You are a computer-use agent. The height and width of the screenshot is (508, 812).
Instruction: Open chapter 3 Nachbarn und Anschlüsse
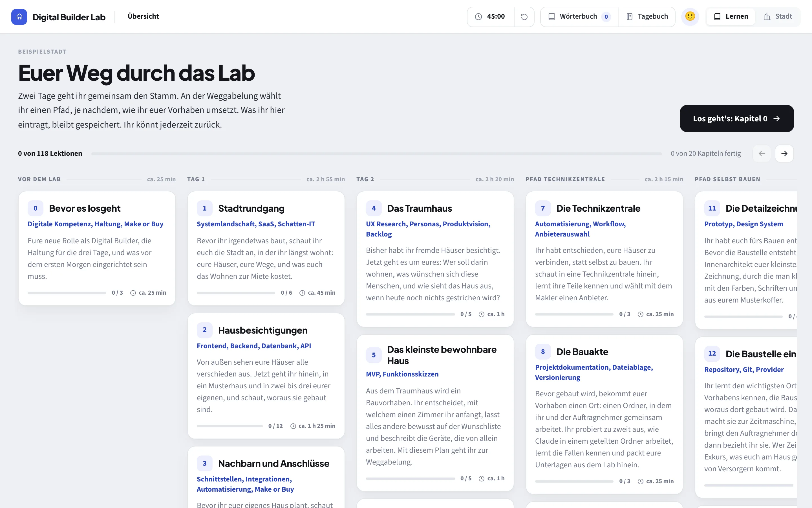point(266,477)
